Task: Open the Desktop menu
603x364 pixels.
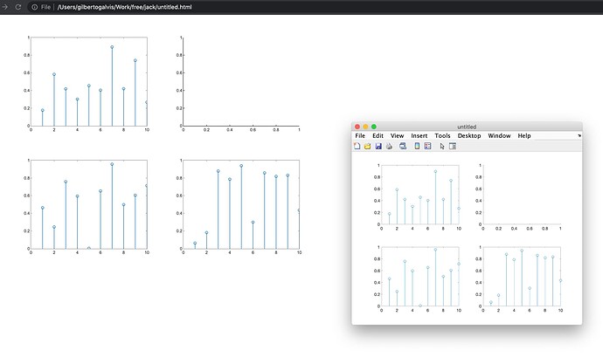Action: [x=469, y=135]
